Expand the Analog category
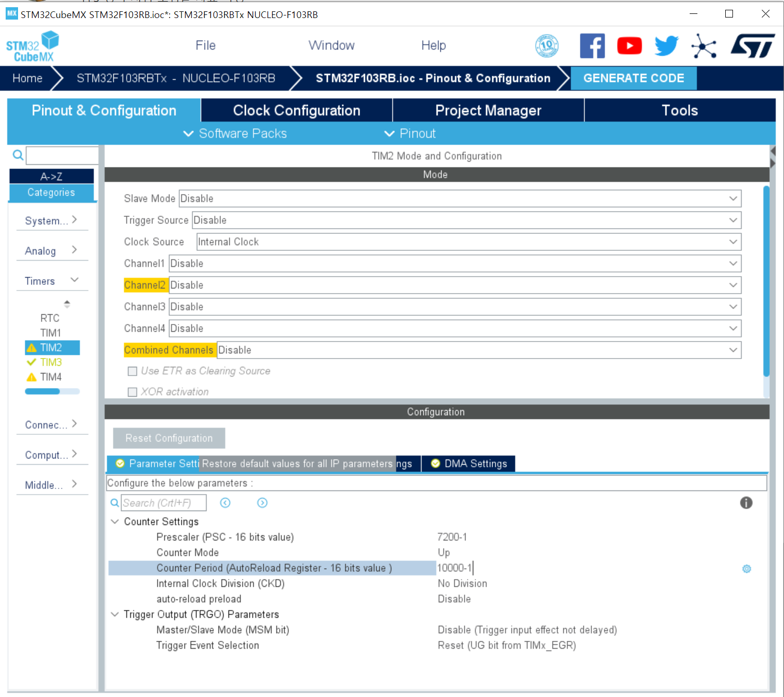The width and height of the screenshot is (784, 697). (x=52, y=251)
